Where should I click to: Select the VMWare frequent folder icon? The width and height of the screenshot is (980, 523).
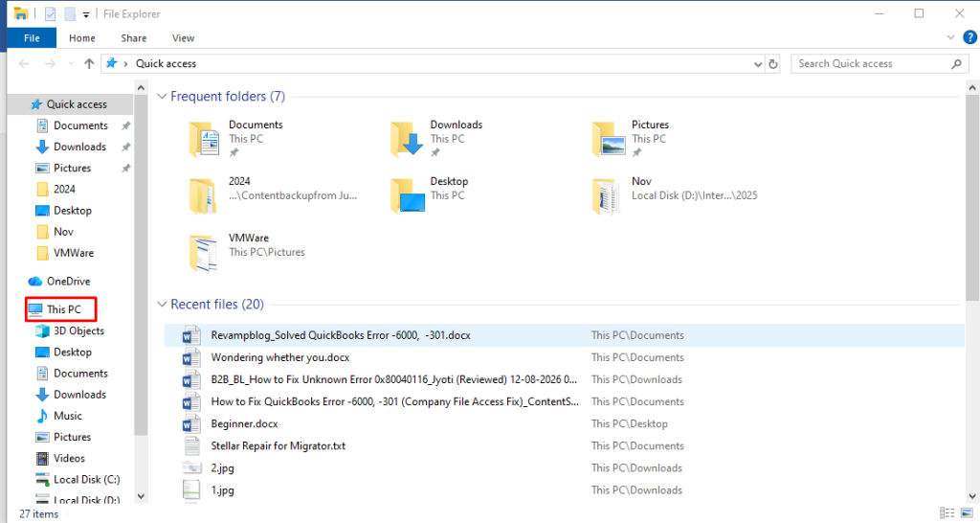pos(203,253)
